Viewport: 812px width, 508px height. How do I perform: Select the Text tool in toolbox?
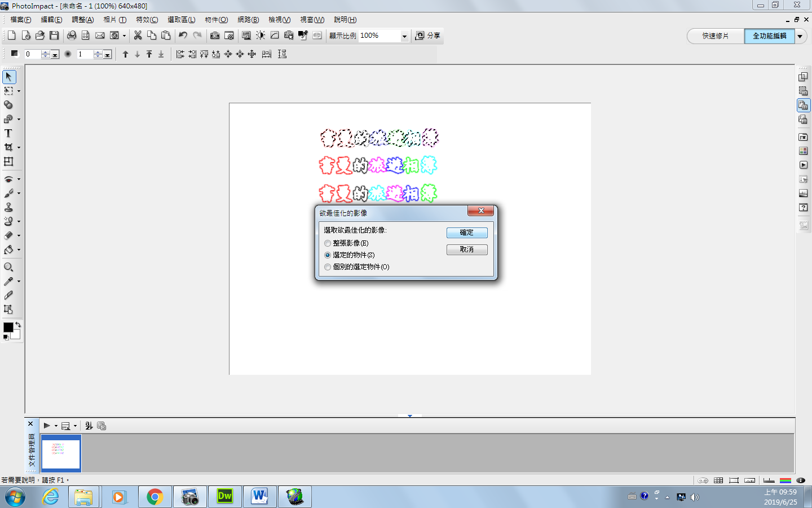pos(8,133)
